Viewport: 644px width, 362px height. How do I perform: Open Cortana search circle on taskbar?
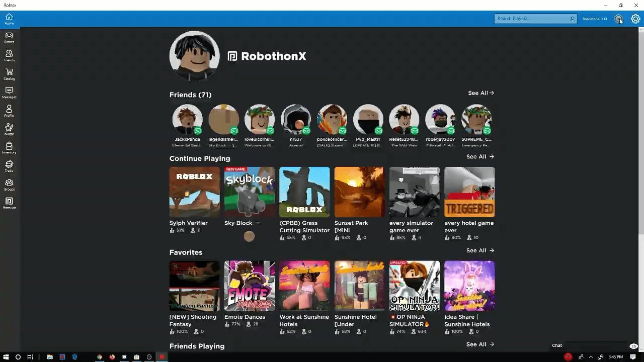18,357
